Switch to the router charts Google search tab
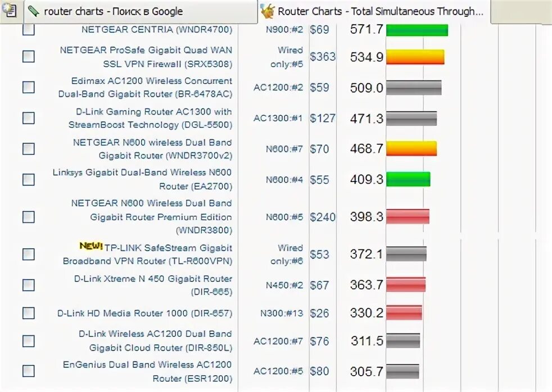552x392 pixels. click(141, 12)
